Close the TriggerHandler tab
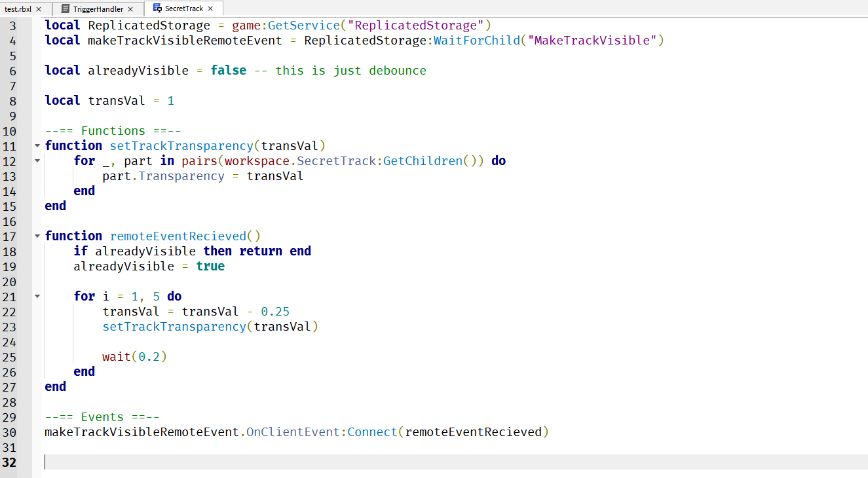This screenshot has width=868, height=478. tap(129, 9)
